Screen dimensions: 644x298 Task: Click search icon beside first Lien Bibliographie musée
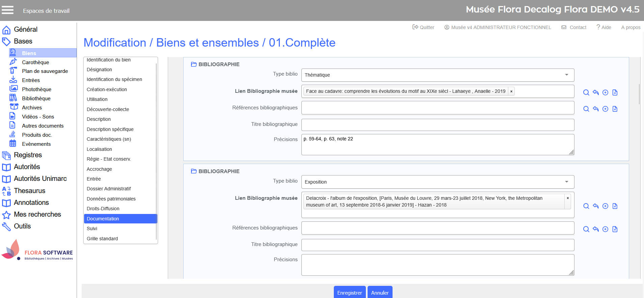point(586,92)
